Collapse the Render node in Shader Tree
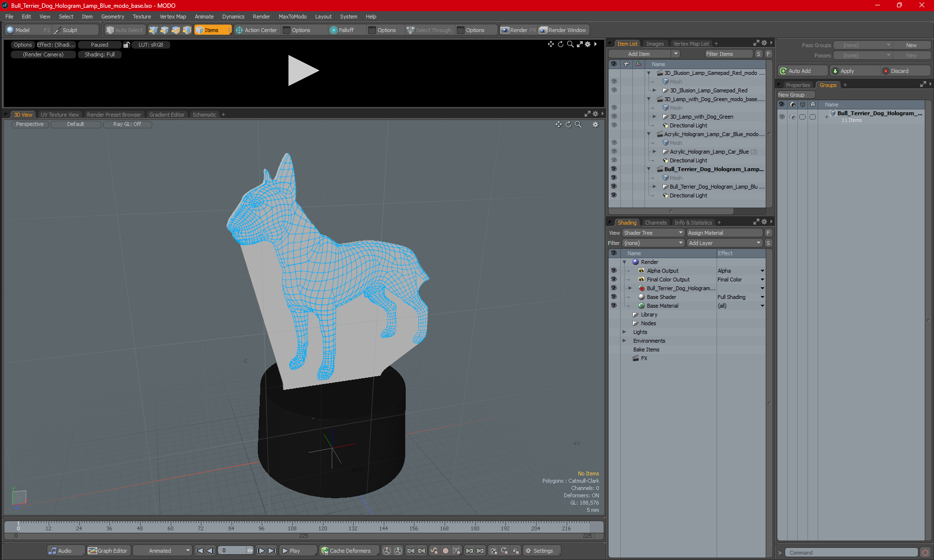 pos(625,262)
